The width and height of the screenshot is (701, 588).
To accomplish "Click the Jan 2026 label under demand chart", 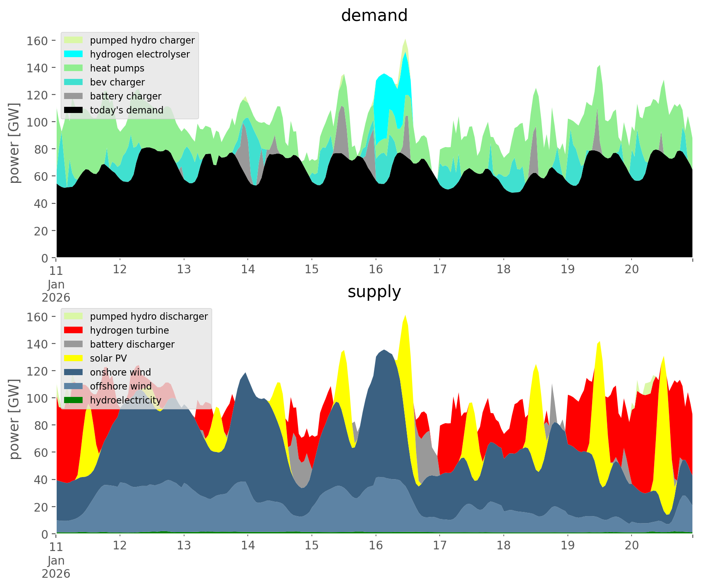I will pyautogui.click(x=56, y=291).
